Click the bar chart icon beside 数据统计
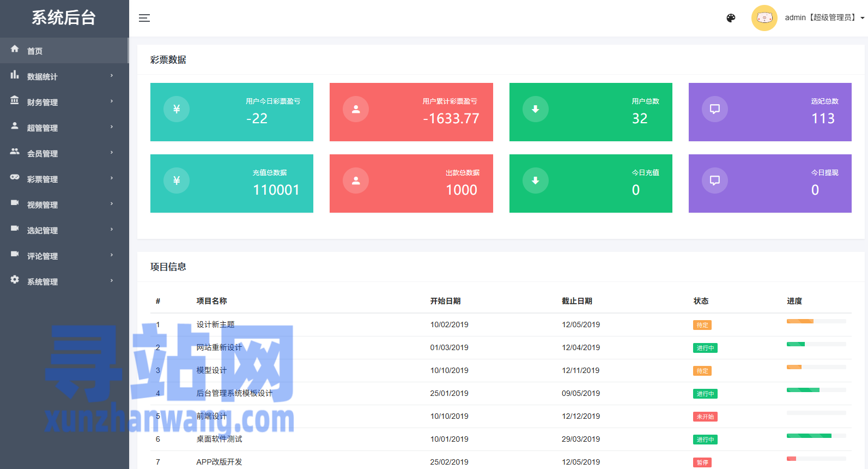This screenshot has height=469, width=868. pos(15,75)
